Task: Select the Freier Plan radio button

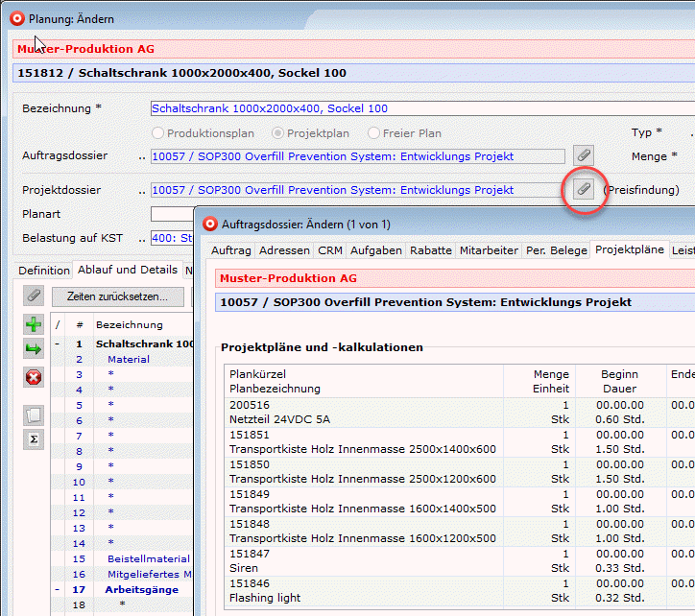Action: click(x=374, y=133)
